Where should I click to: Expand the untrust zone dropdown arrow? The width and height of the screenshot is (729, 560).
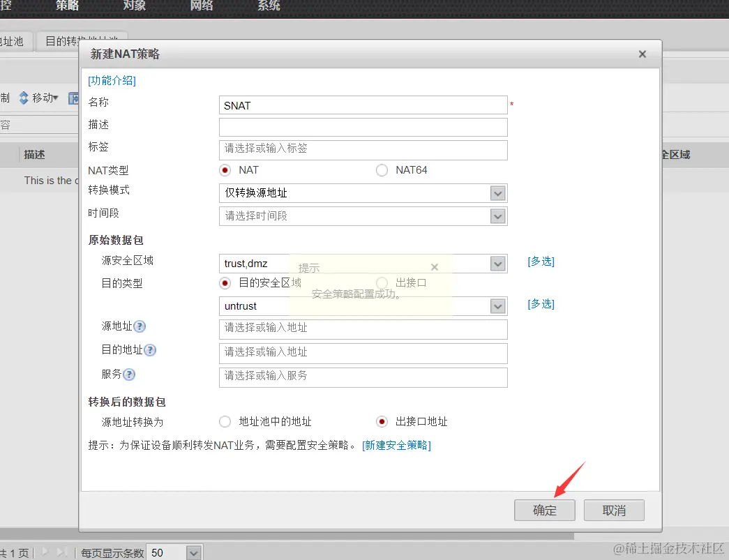tap(497, 306)
